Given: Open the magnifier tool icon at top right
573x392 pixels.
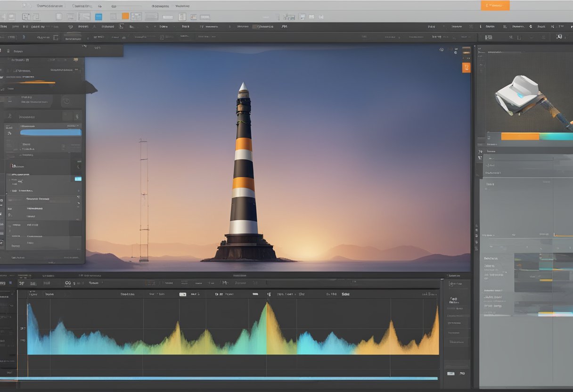Looking at the screenshot, I should (x=559, y=36).
